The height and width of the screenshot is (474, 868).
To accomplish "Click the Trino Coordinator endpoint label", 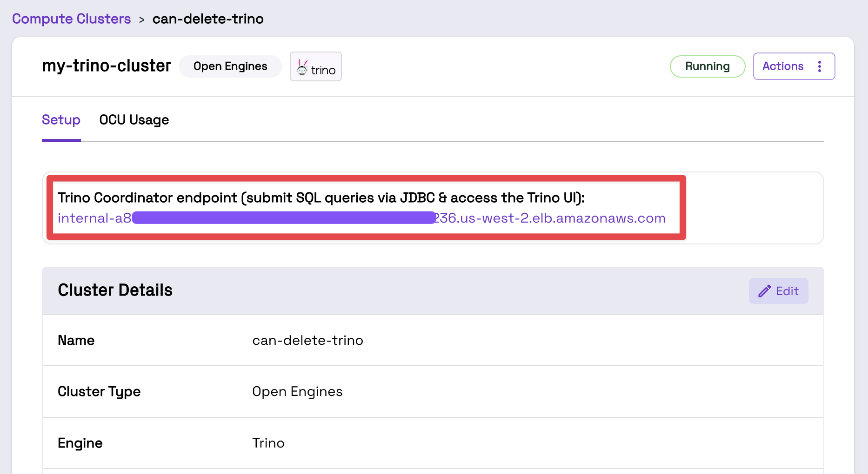I will click(321, 197).
